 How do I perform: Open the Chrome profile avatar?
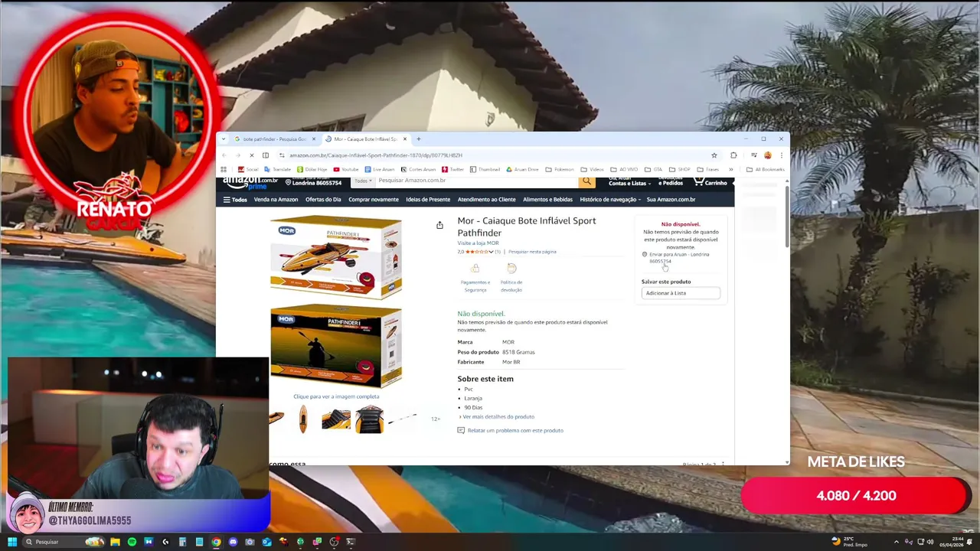point(768,155)
